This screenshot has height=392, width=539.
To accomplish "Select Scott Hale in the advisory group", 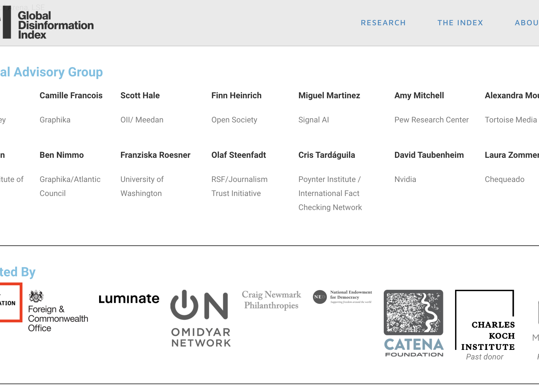I will click(x=140, y=95).
